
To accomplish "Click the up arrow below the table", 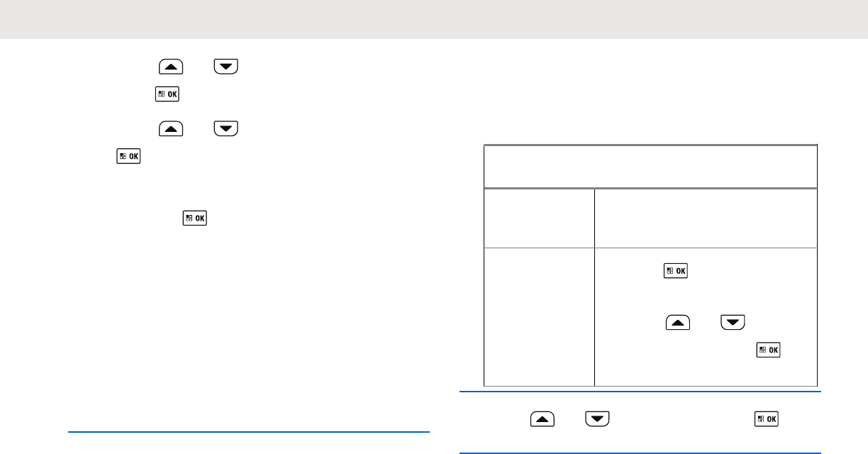I will point(542,421).
